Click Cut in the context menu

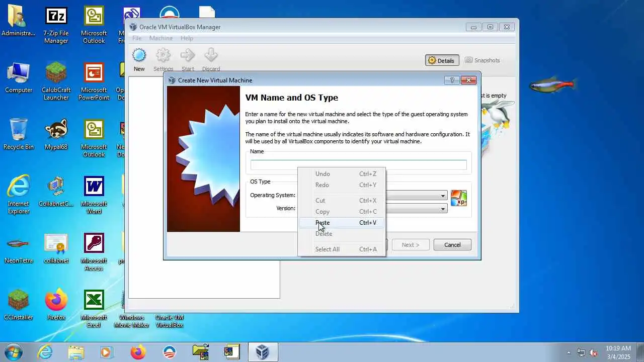click(x=342, y=201)
